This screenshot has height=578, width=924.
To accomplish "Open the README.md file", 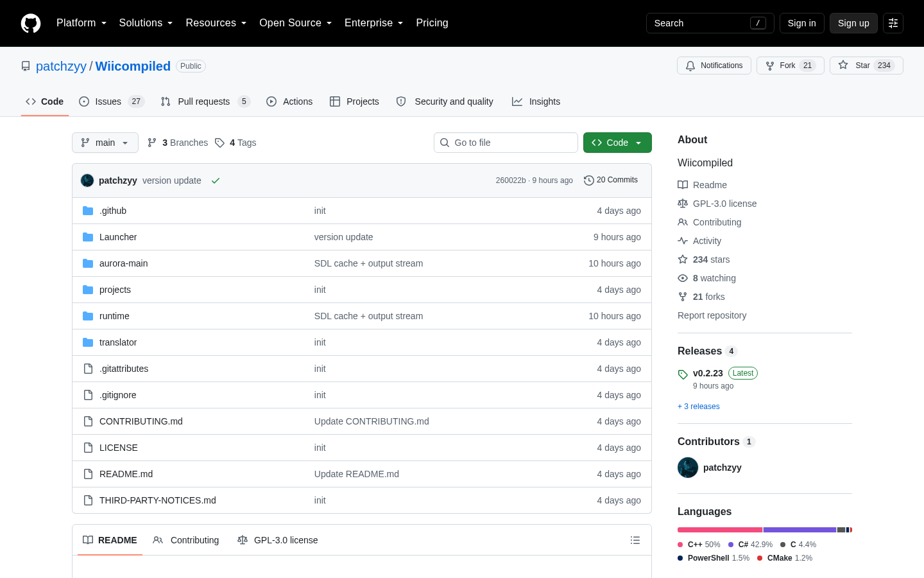I will click(x=126, y=474).
